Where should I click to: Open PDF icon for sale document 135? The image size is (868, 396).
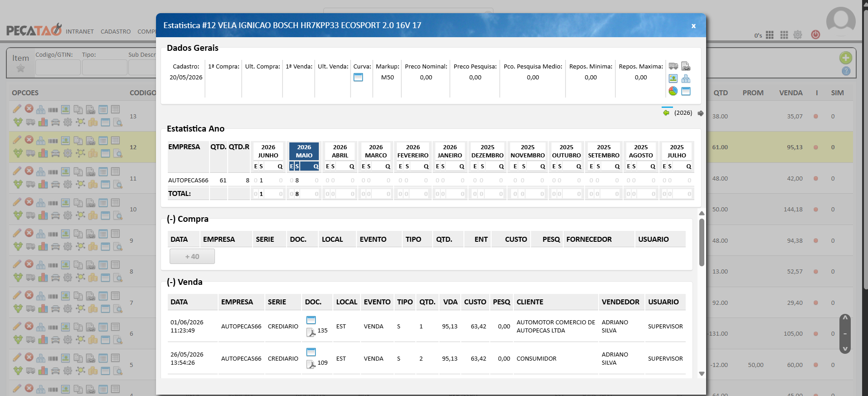click(x=311, y=332)
